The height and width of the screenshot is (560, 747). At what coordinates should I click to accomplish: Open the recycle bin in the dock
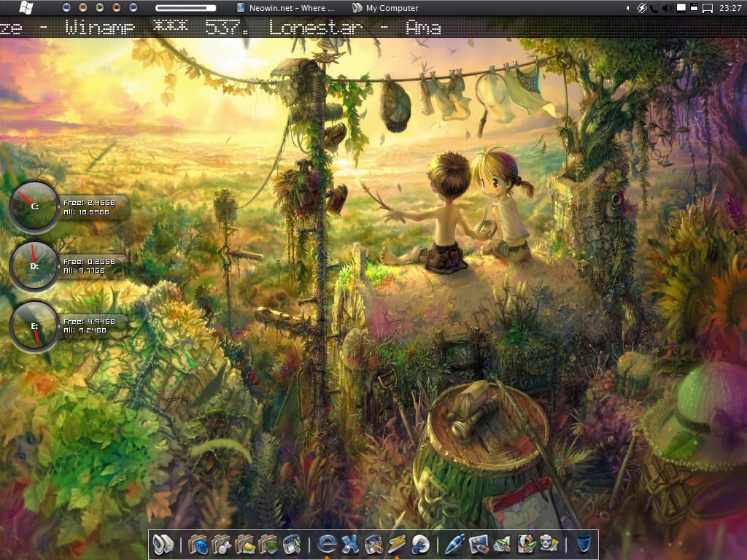583,544
